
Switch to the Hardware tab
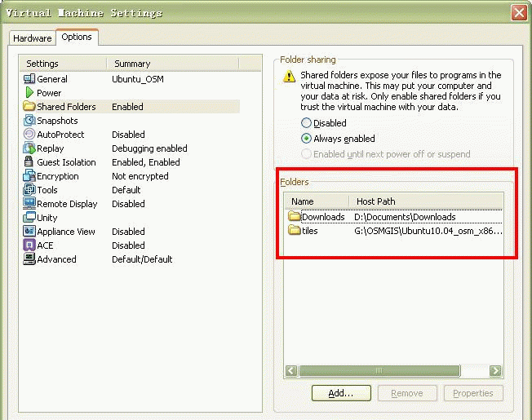tap(33, 38)
